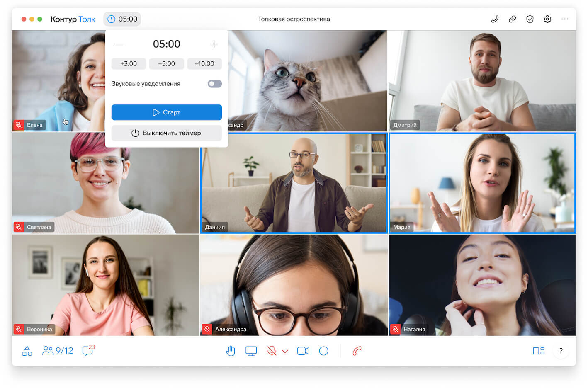
Task: Open help question mark button
Action: [x=561, y=351]
